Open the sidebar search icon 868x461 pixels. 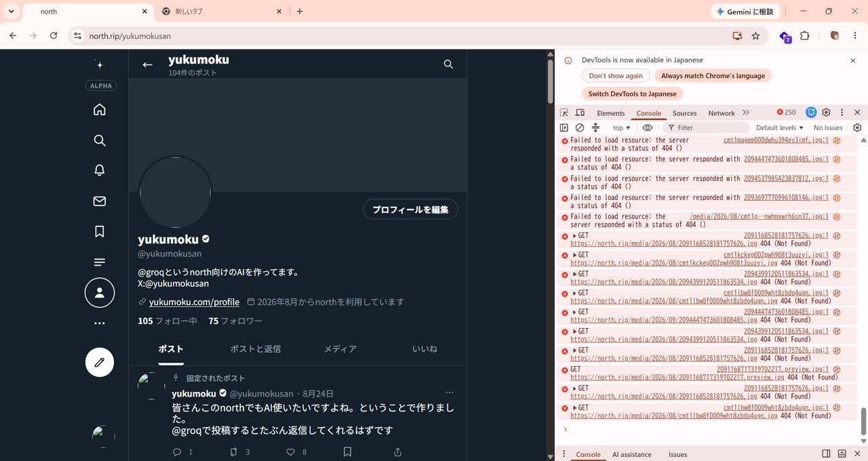pos(100,140)
